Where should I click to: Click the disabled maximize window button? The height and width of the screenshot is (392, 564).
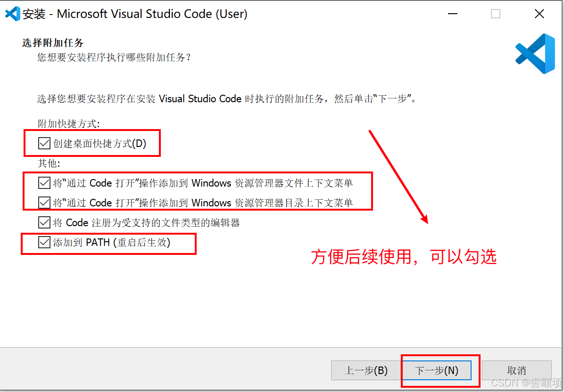tap(495, 14)
